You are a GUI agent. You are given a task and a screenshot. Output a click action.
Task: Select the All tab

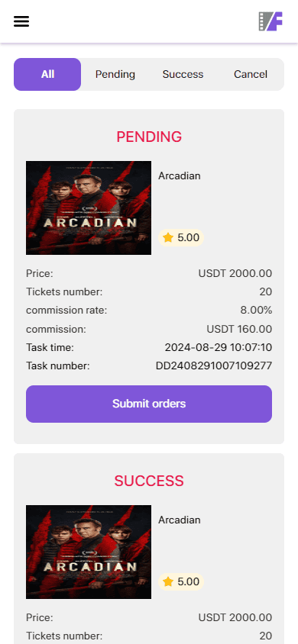(x=47, y=74)
